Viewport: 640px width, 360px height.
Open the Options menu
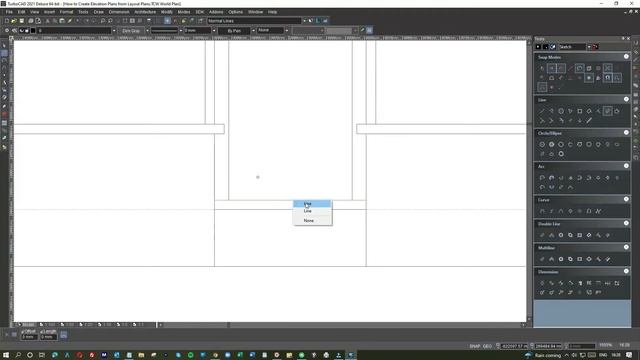(236, 12)
